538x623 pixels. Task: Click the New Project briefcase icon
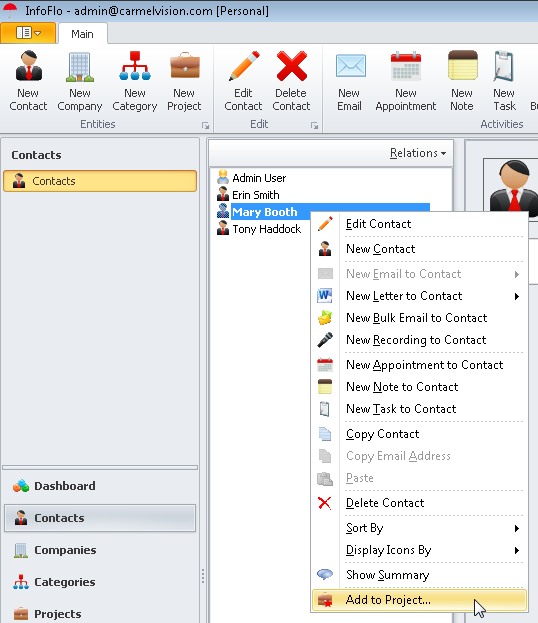coord(184,66)
